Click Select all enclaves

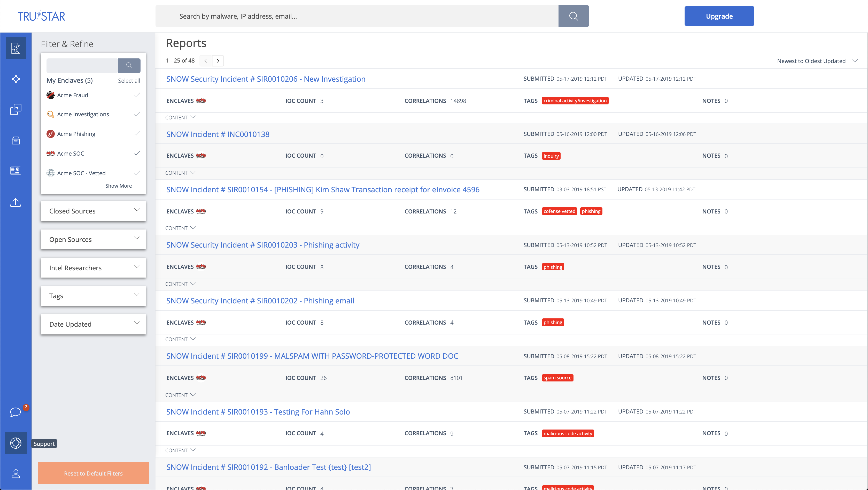tap(129, 81)
